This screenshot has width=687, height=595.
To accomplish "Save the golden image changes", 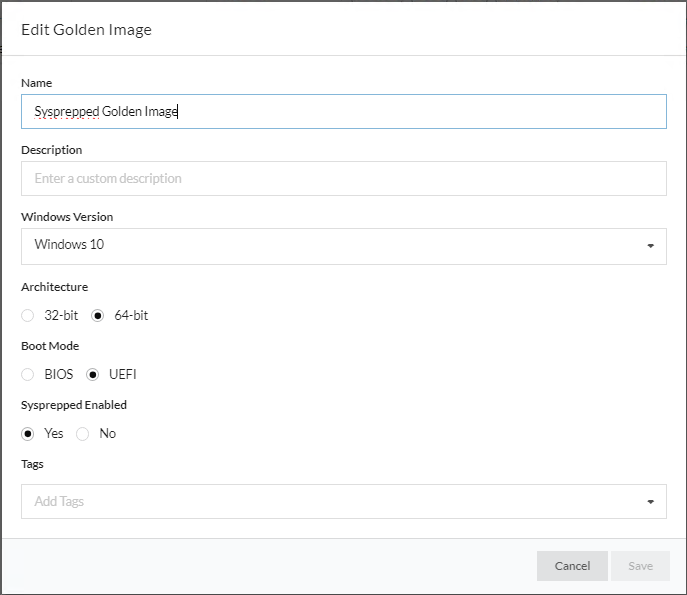I will [x=640, y=566].
